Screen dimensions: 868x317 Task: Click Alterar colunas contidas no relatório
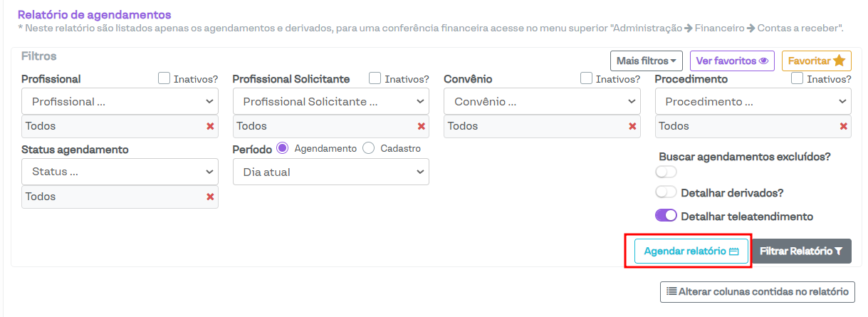758,291
